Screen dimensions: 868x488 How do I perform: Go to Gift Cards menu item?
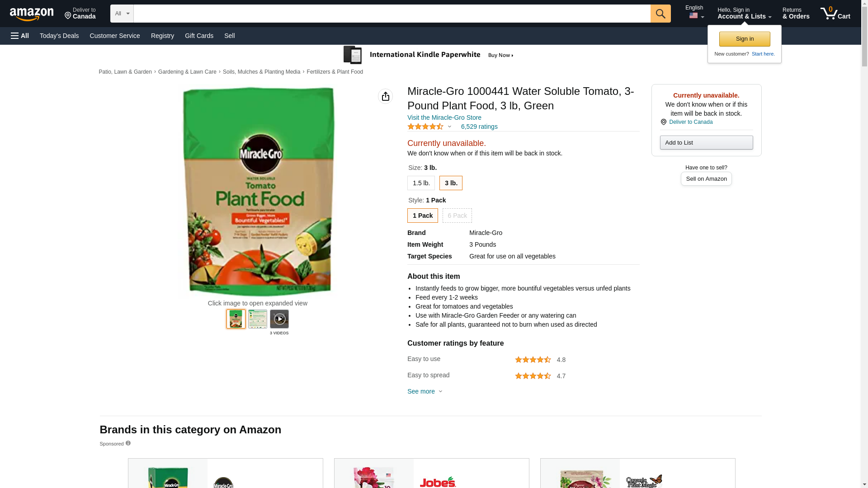tap(199, 36)
